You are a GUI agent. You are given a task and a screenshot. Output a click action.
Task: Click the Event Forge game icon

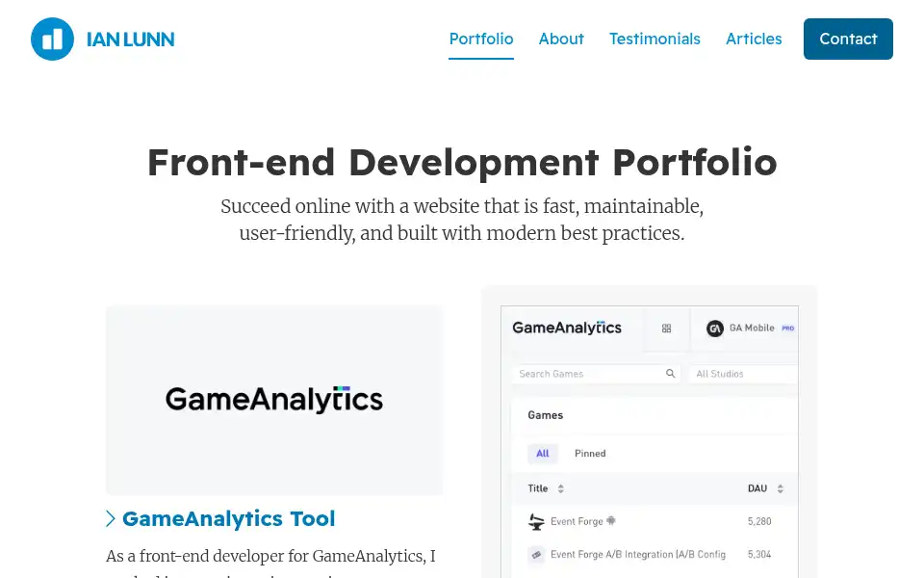(x=536, y=521)
